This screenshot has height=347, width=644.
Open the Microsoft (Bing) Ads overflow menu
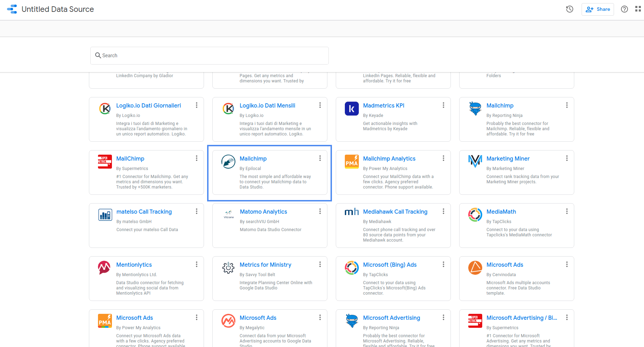[x=444, y=264]
